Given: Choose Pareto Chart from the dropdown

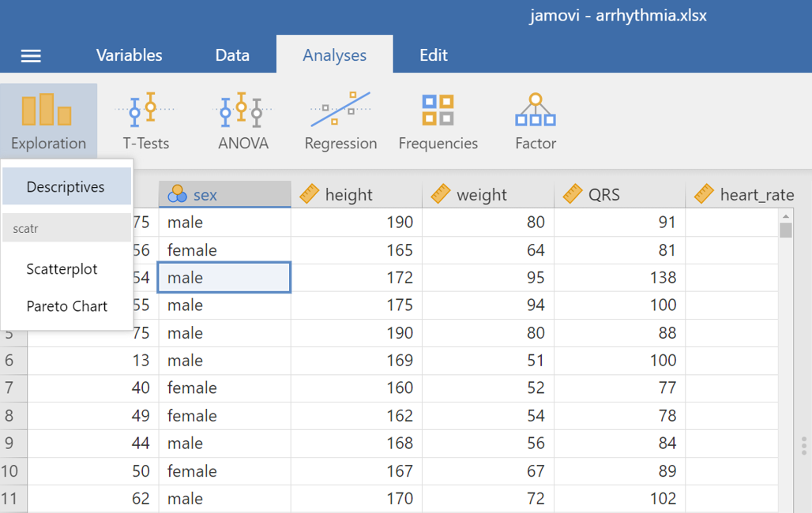Looking at the screenshot, I should coord(66,306).
